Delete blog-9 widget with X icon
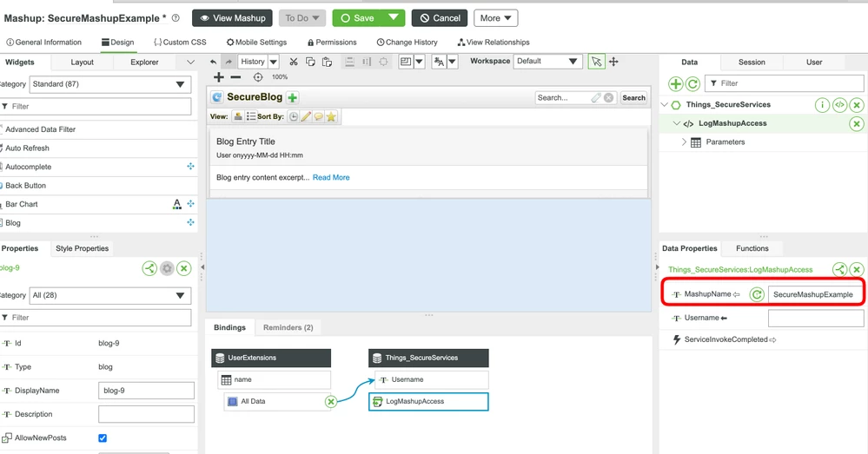 point(184,269)
